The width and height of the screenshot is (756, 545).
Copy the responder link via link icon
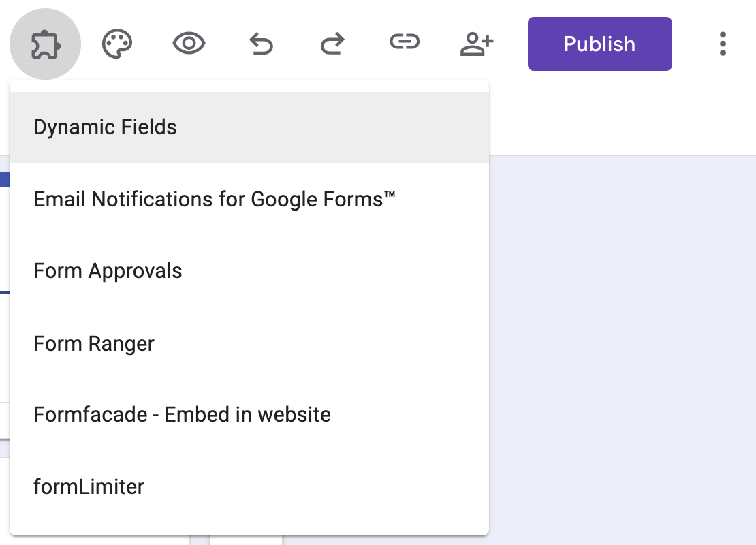[x=404, y=43]
